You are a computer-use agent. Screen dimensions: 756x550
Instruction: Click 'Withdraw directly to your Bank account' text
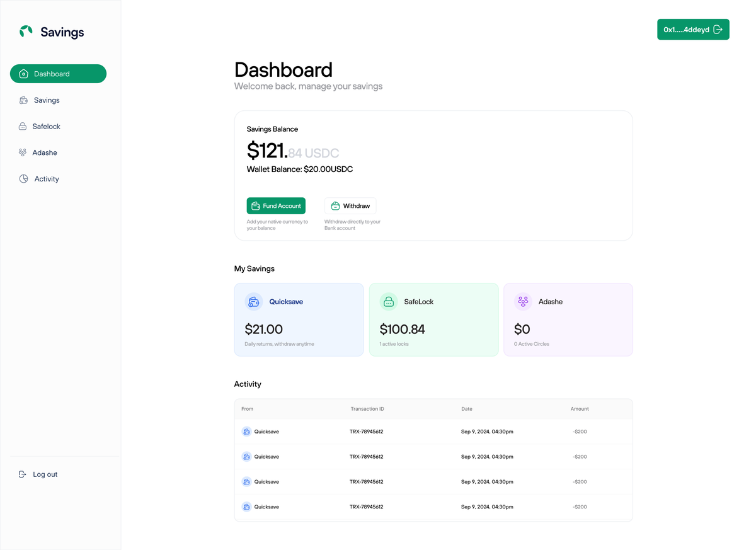[353, 225]
